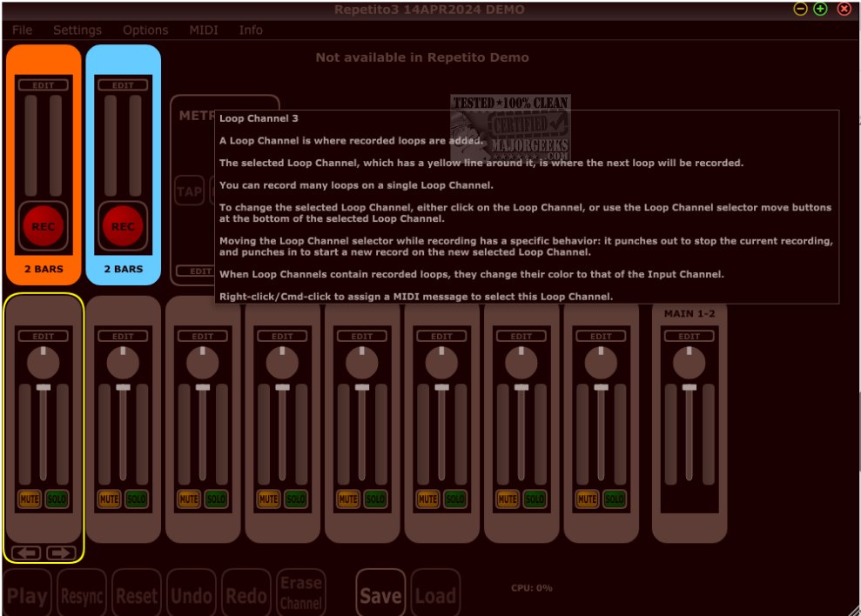Solo the eighth loop channel
Image resolution: width=861 pixels, height=616 pixels.
[x=614, y=499]
